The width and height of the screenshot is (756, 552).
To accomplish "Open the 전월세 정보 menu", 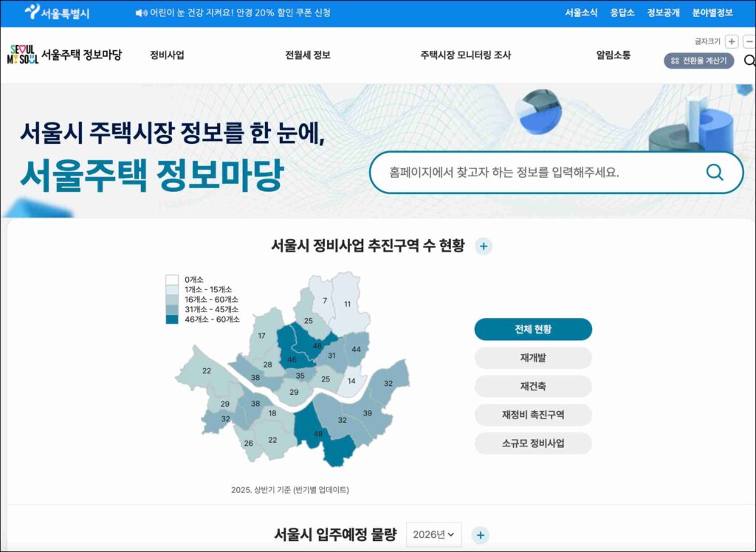I will click(308, 55).
